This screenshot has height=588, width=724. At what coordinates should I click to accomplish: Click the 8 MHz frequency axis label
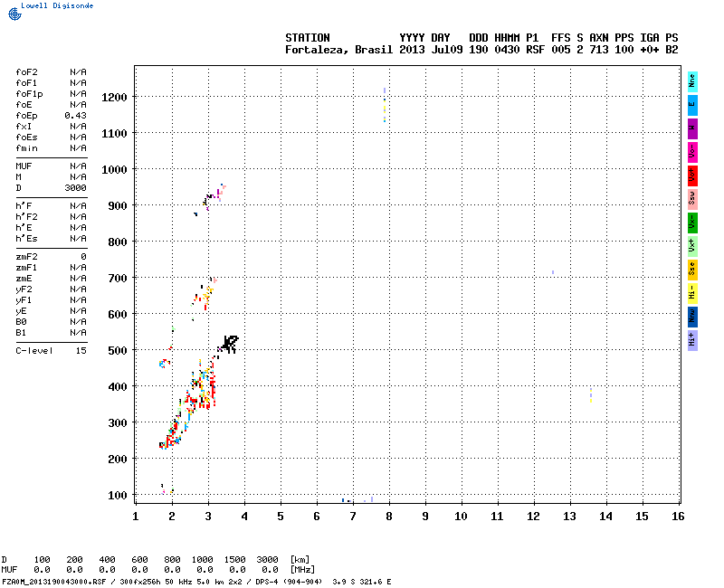coord(389,517)
